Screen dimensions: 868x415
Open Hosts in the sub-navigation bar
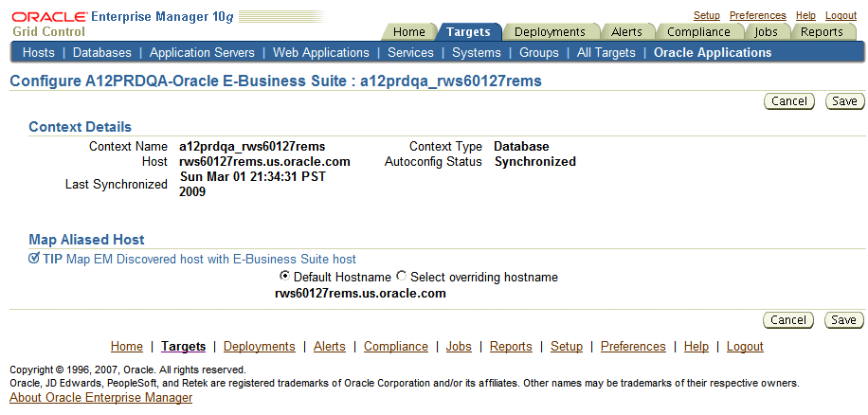(39, 52)
